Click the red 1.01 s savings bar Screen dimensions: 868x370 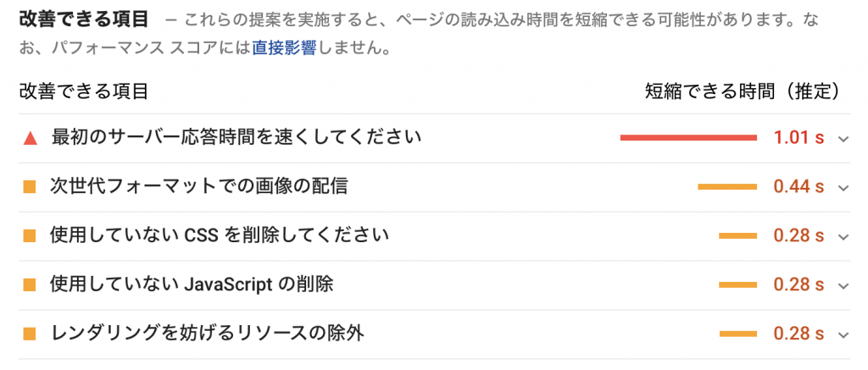pyautogui.click(x=688, y=138)
